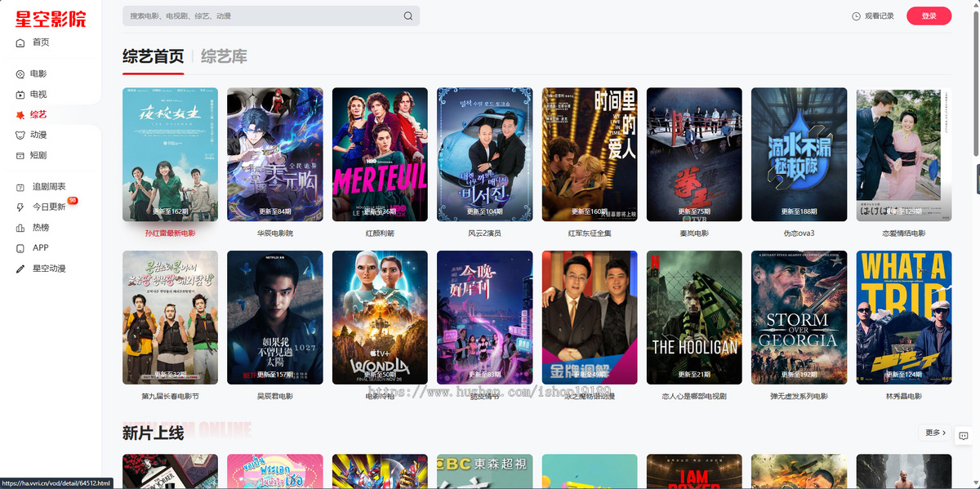Click the 弹无虚发系列电影 title link
The height and width of the screenshot is (489, 980).
pyautogui.click(x=799, y=396)
